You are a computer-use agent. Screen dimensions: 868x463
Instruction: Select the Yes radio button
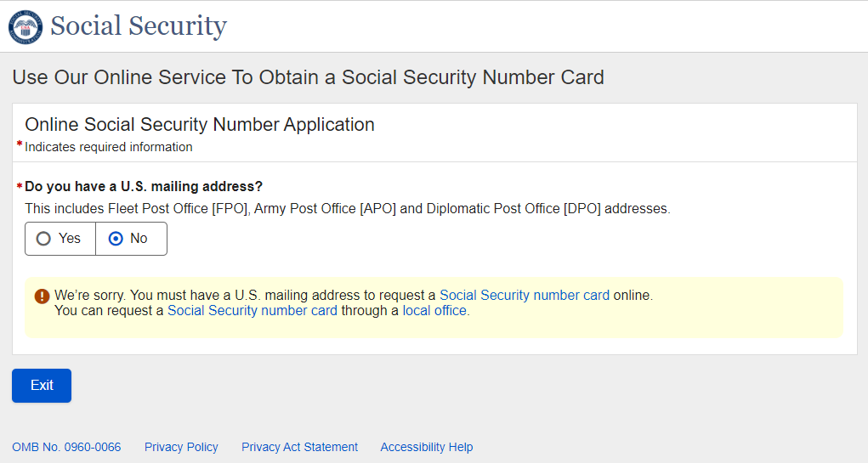44,239
